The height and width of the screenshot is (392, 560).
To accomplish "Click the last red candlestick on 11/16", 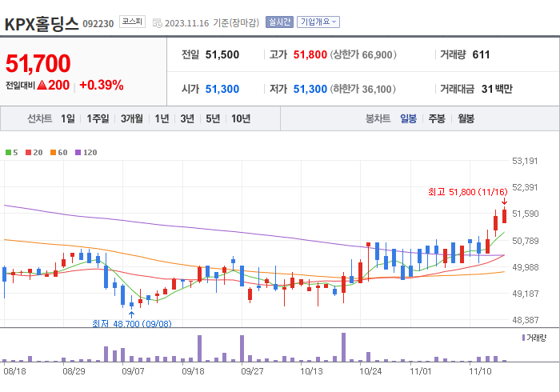I will click(504, 216).
